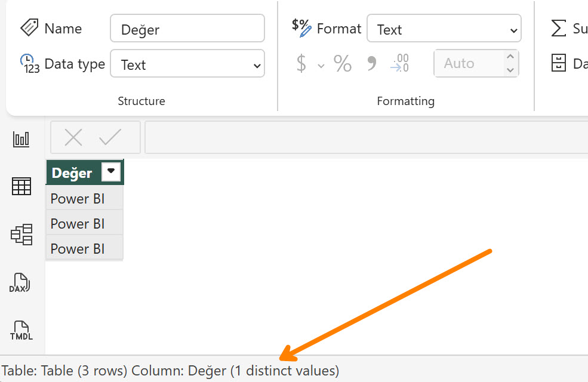Commit formula with checkmark button
This screenshot has width=588, height=382.
pyautogui.click(x=110, y=137)
